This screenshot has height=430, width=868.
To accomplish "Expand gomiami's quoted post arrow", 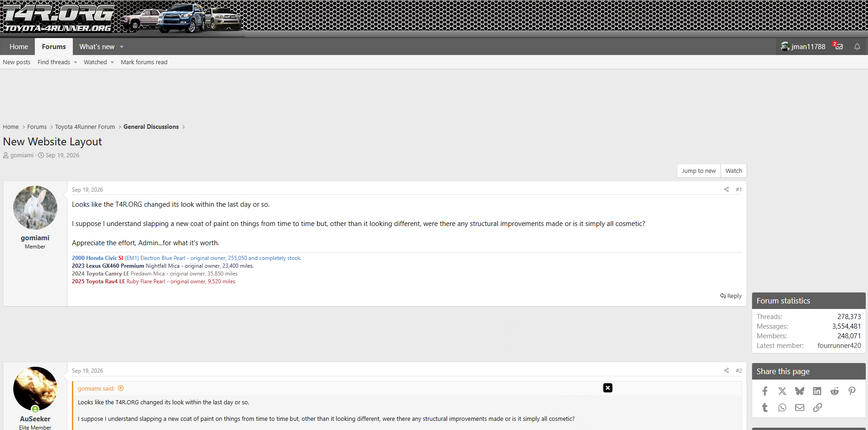I will pyautogui.click(x=121, y=388).
